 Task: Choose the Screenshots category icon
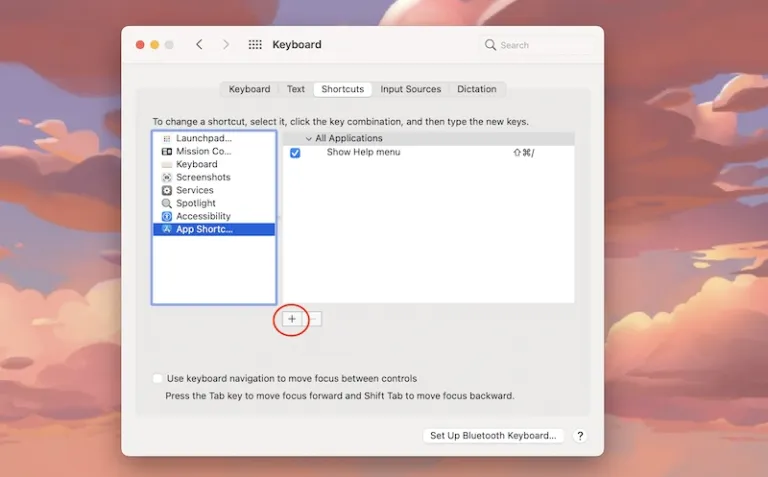pyautogui.click(x=167, y=177)
